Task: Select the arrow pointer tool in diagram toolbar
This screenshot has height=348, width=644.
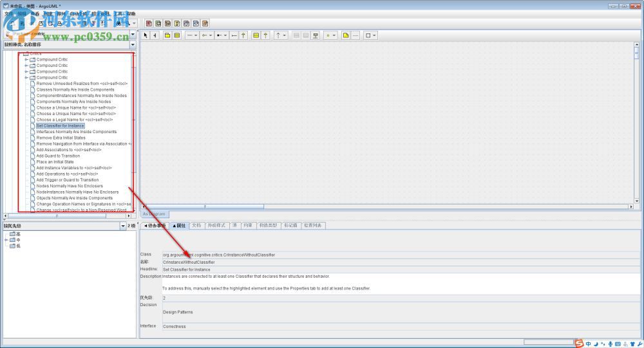Action: [146, 35]
